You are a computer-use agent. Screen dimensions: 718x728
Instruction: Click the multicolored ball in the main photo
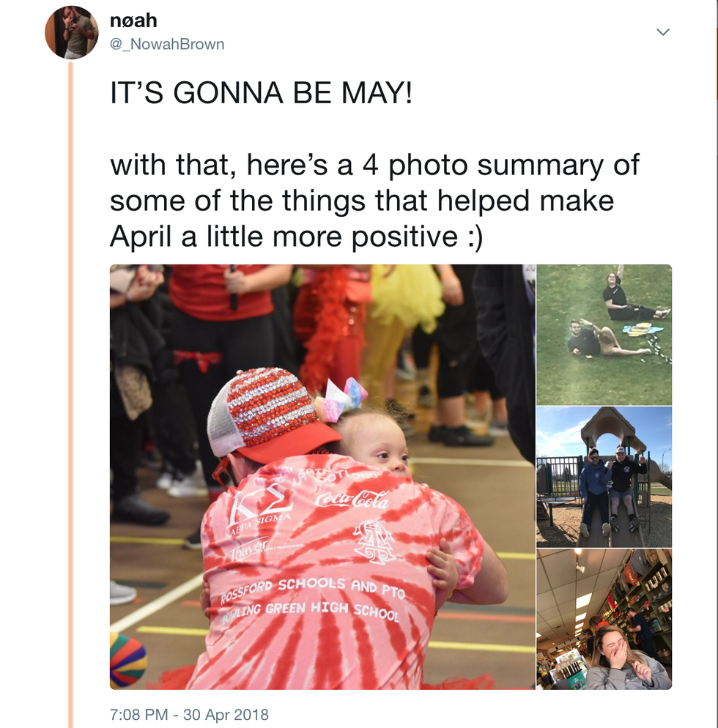tap(126, 659)
